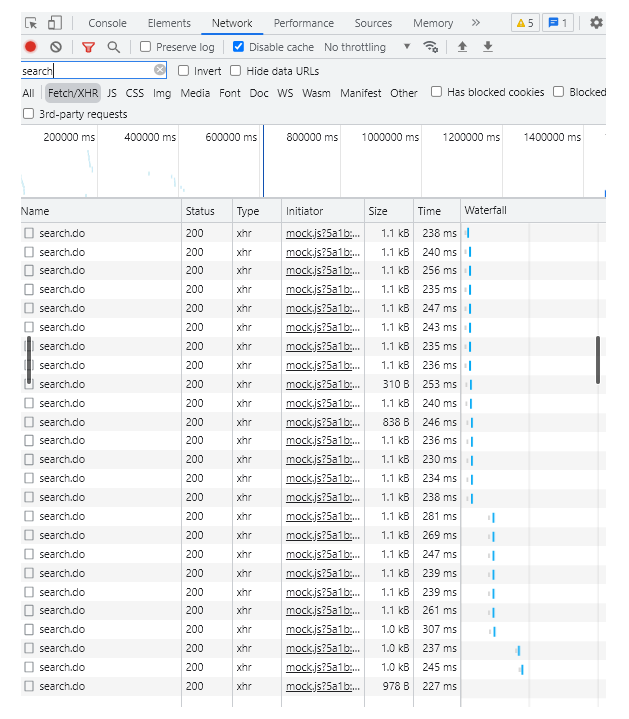This screenshot has width=629, height=719.
Task: Open network conditions wifi icon
Action: pos(431,47)
